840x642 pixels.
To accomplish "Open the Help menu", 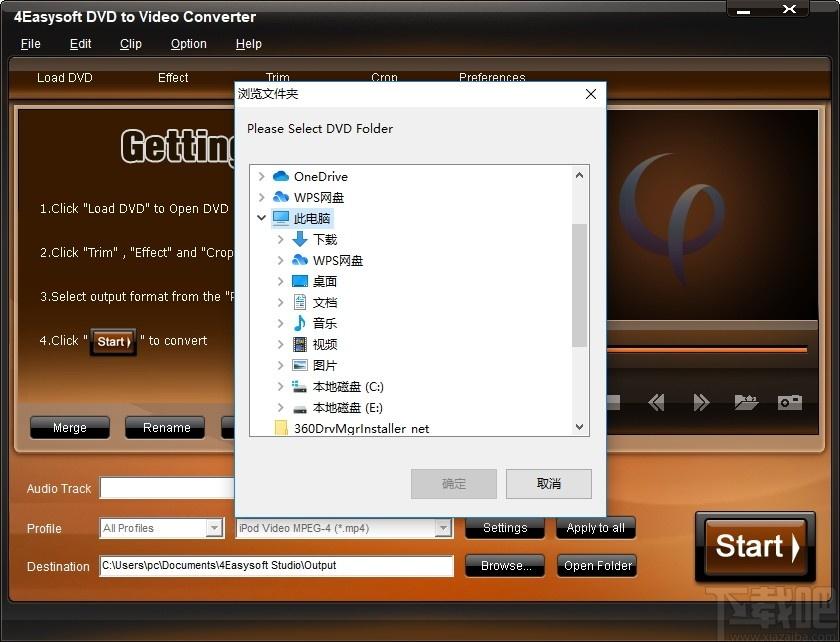I will click(249, 43).
